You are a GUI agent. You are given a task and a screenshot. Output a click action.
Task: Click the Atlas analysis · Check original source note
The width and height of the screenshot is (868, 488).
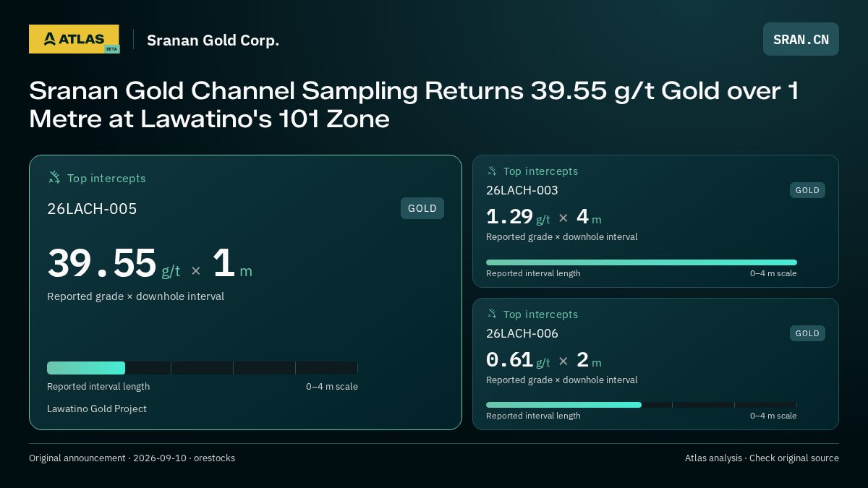tap(762, 458)
